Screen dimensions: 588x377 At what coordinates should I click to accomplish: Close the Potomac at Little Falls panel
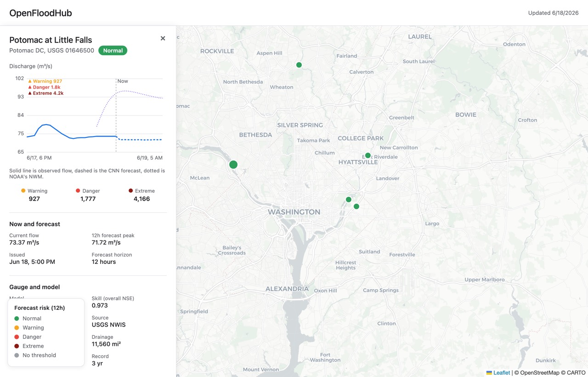pos(163,39)
